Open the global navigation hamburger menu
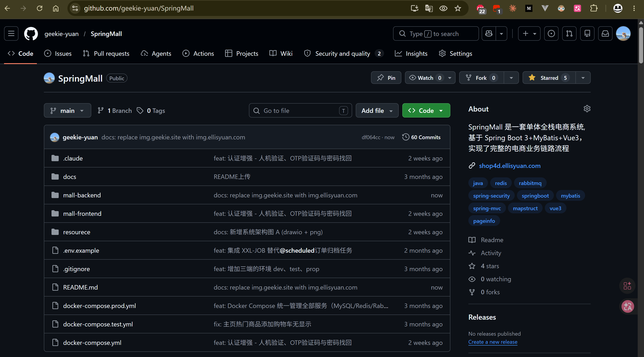 [11, 33]
